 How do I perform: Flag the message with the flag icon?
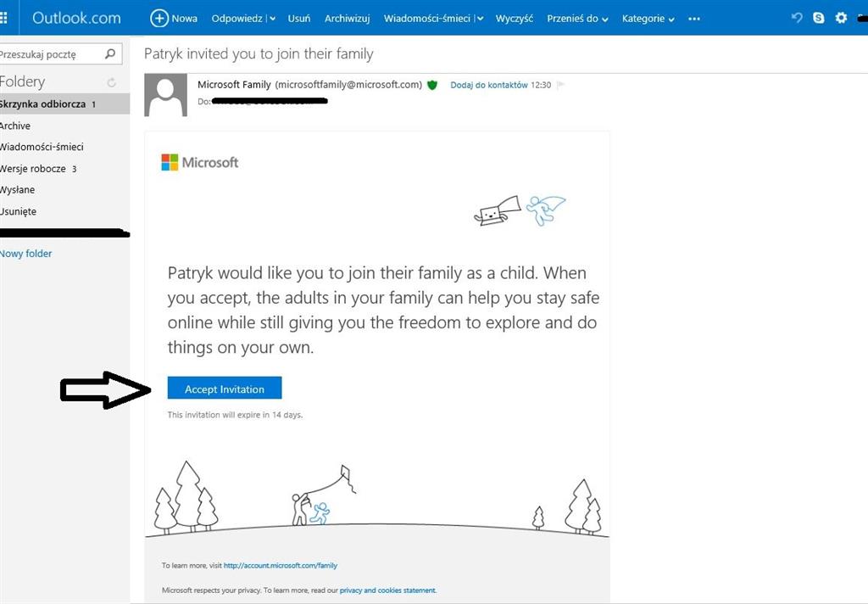(561, 85)
